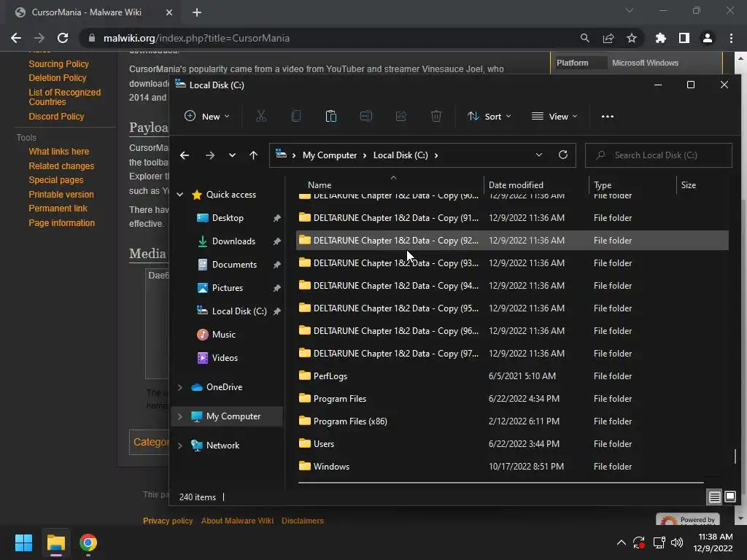Select Desktop in Quick access
Viewport: 747px width, 560px height.
pyautogui.click(x=228, y=217)
